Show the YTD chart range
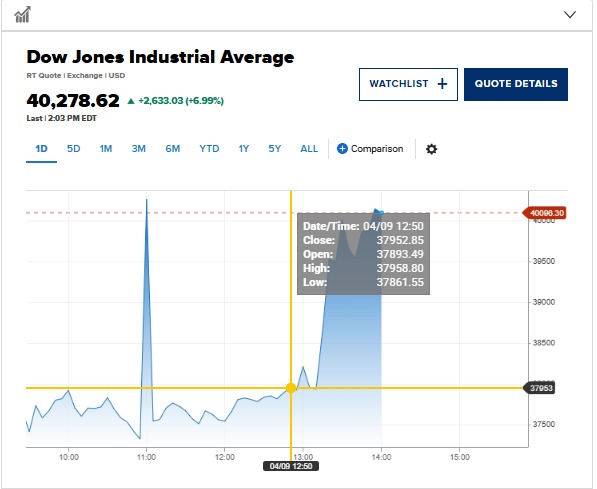The width and height of the screenshot is (597, 489). point(209,149)
